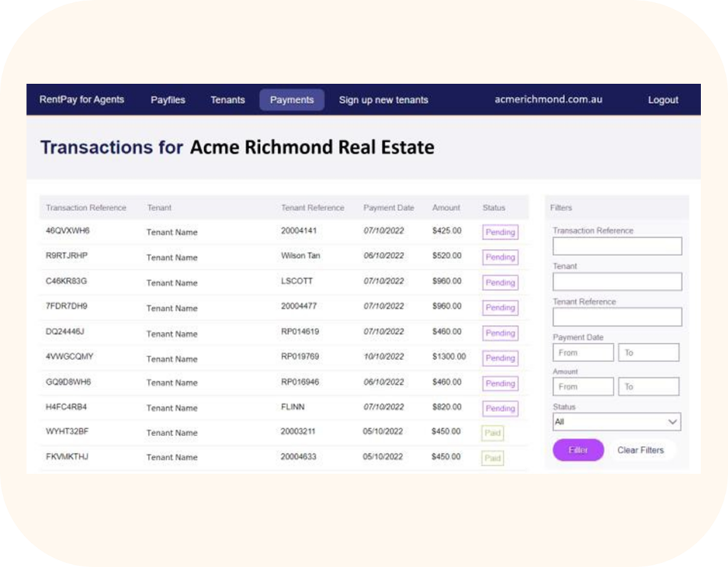Select the Payments tab

point(291,100)
